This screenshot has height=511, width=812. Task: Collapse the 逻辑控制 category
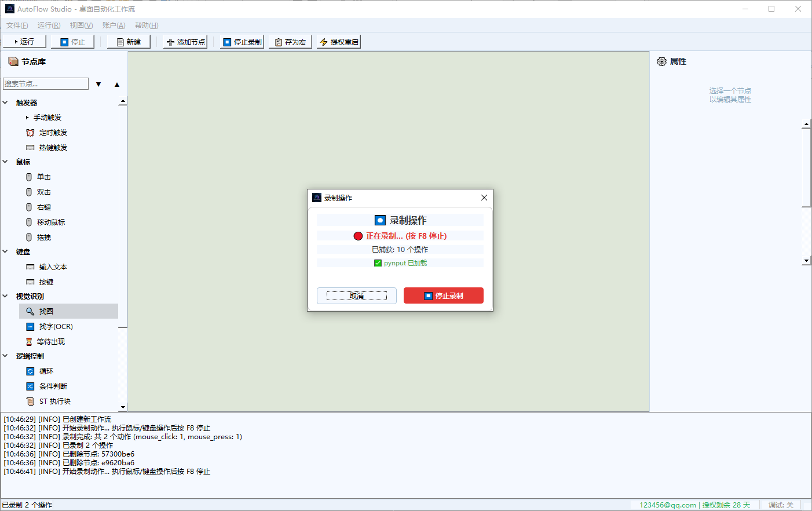(5, 356)
